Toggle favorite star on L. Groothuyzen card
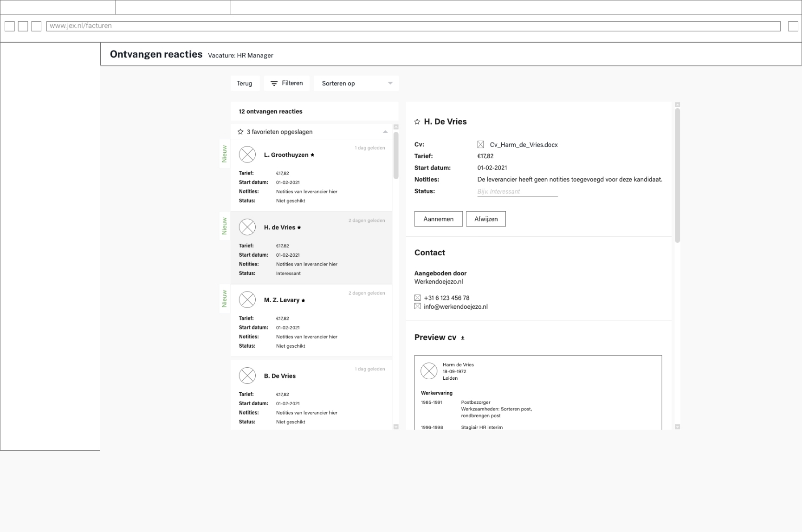 312,155
